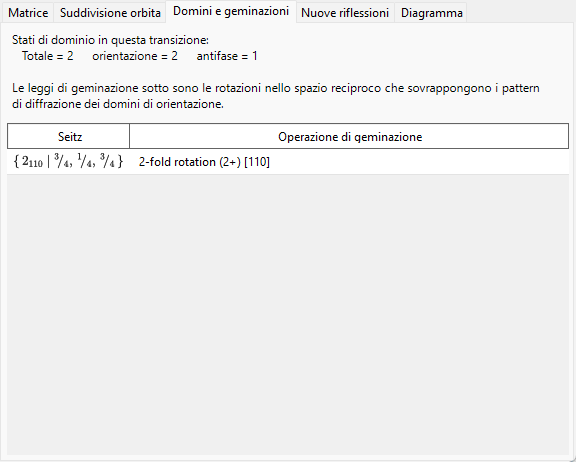Click empty tab strip right of Diagramma
The width and height of the screenshot is (576, 462).
[520, 13]
